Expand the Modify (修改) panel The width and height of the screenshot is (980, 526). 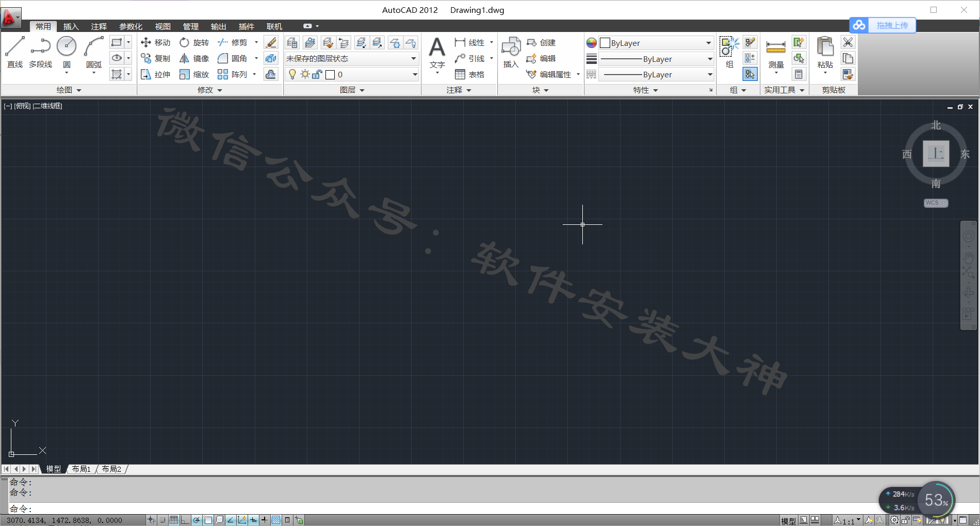209,90
